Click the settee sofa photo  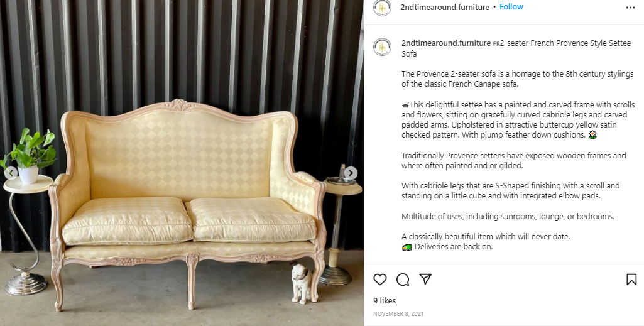pos(182,163)
